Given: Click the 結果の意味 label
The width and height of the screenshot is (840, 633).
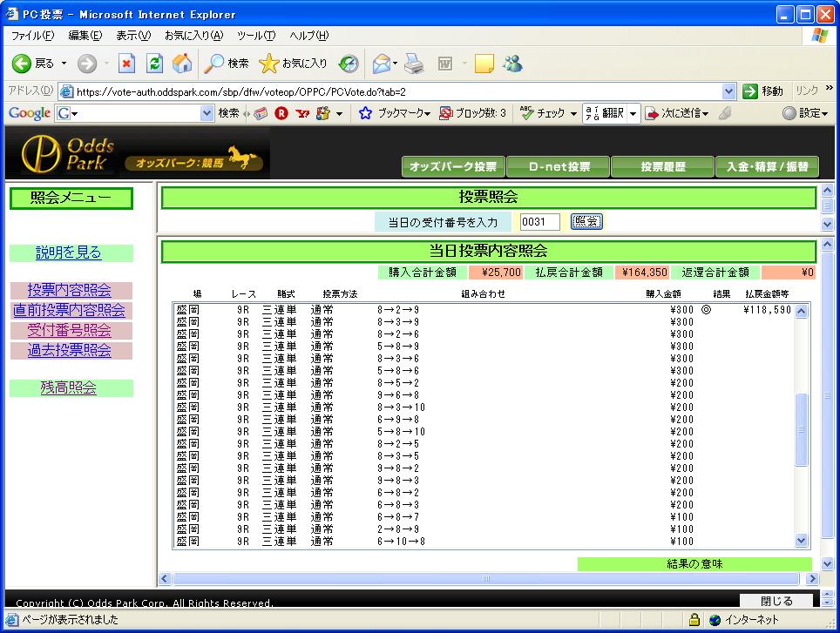Looking at the screenshot, I should 694,564.
